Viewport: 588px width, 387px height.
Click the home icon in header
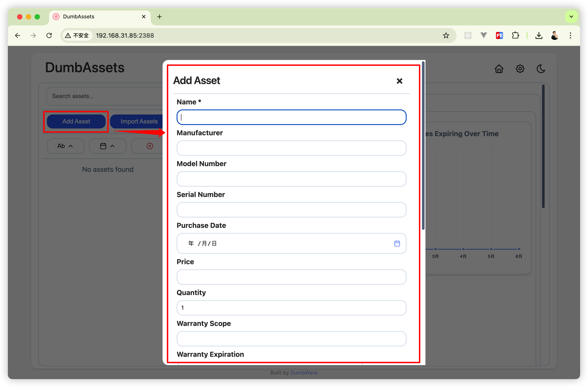(499, 69)
